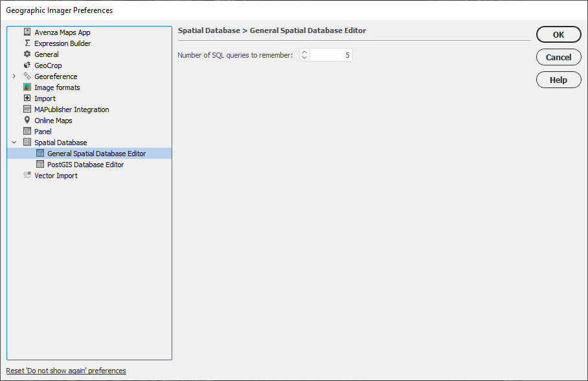Click the Import plus icon
Viewport: 588px width, 381px height.
pos(27,98)
